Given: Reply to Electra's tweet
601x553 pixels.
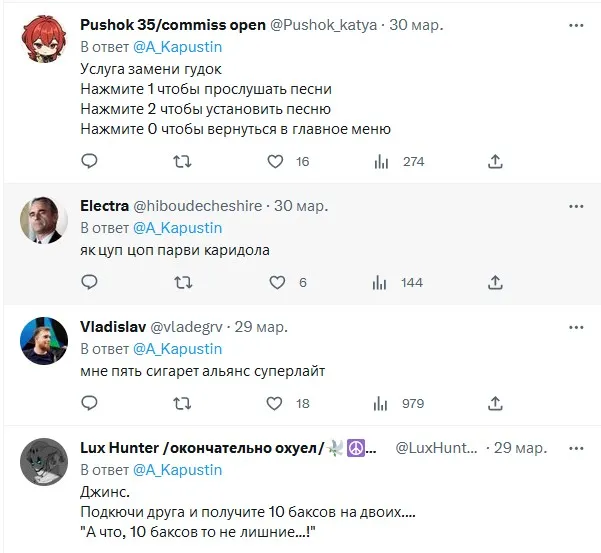Looking at the screenshot, I should [89, 282].
